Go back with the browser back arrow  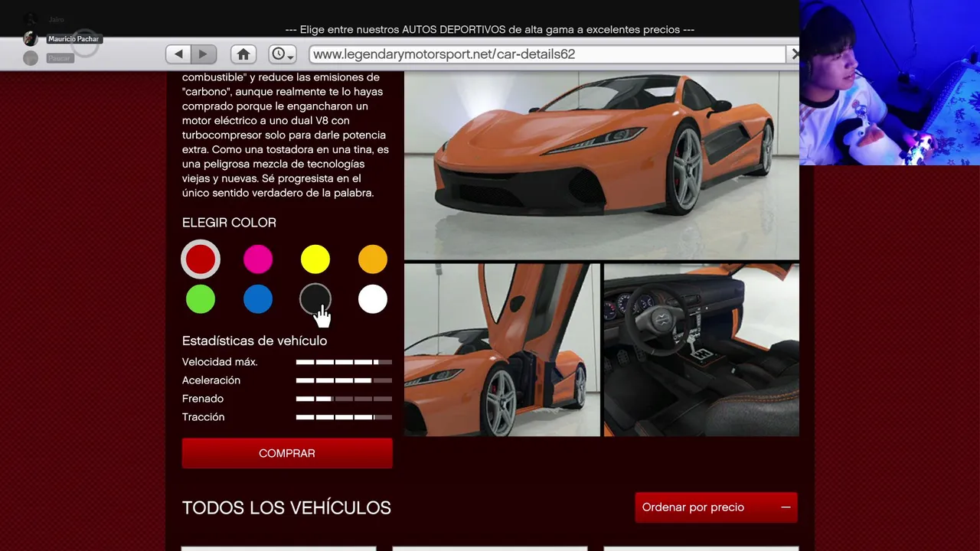pyautogui.click(x=178, y=54)
